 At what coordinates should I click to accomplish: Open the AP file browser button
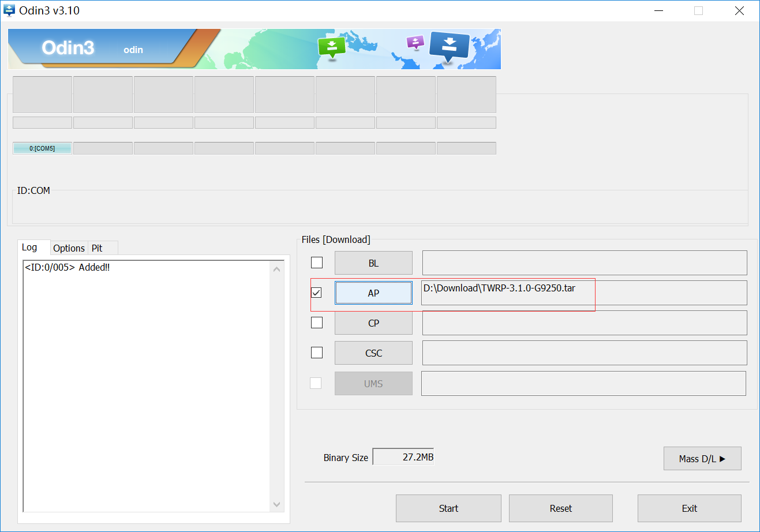(373, 293)
